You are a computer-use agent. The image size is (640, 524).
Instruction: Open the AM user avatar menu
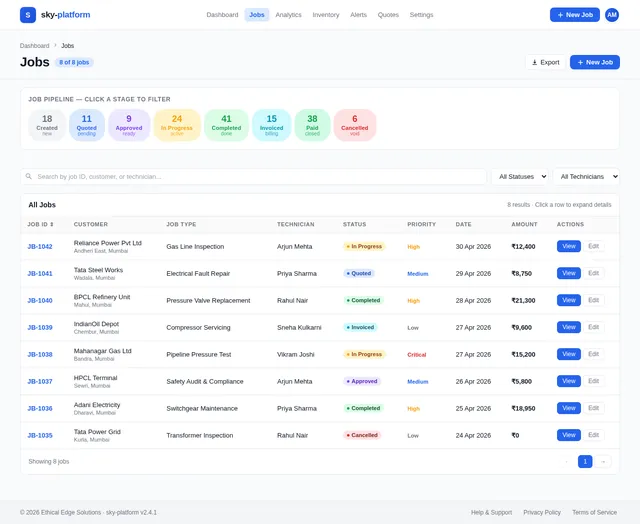click(x=611, y=15)
